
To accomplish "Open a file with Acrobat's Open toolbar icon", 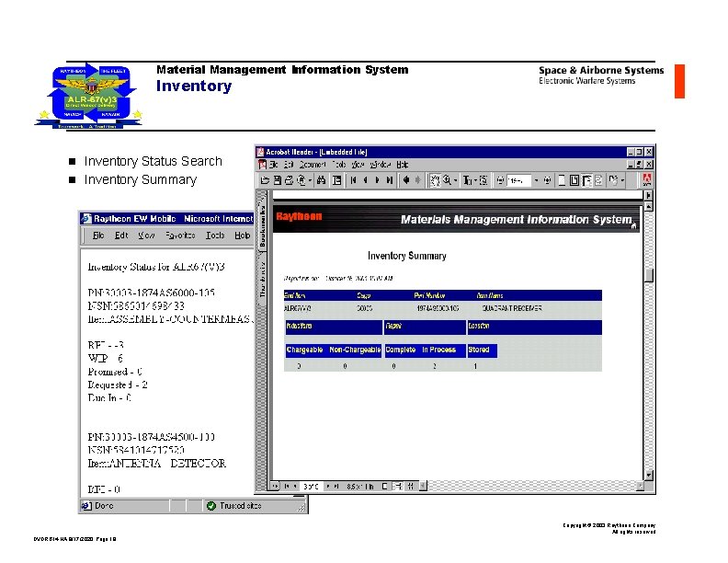I will 264,180.
